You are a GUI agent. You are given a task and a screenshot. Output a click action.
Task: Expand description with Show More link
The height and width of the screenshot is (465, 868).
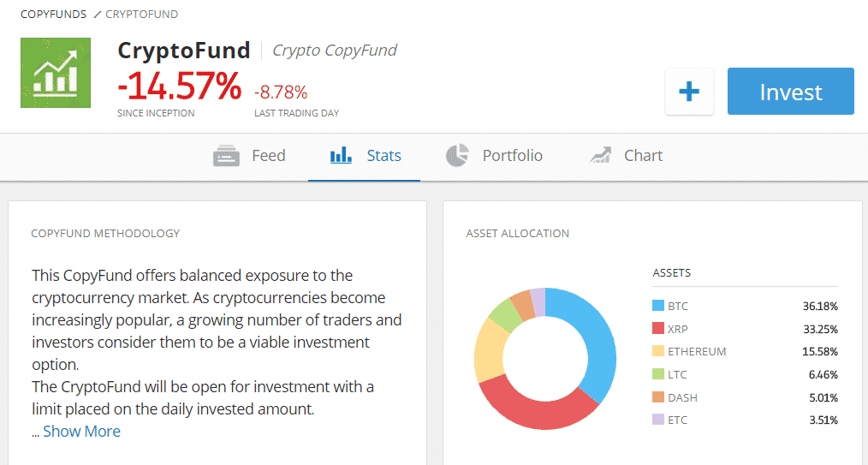[81, 432]
